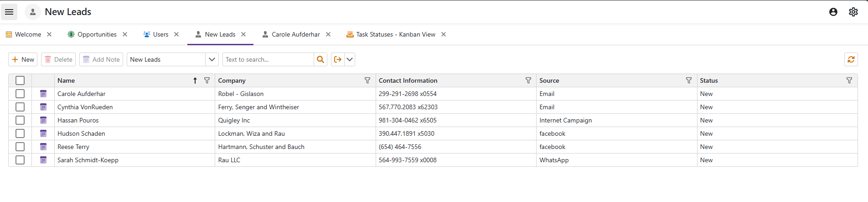Switch to the Users tab
This screenshot has width=868, height=202.
[160, 34]
